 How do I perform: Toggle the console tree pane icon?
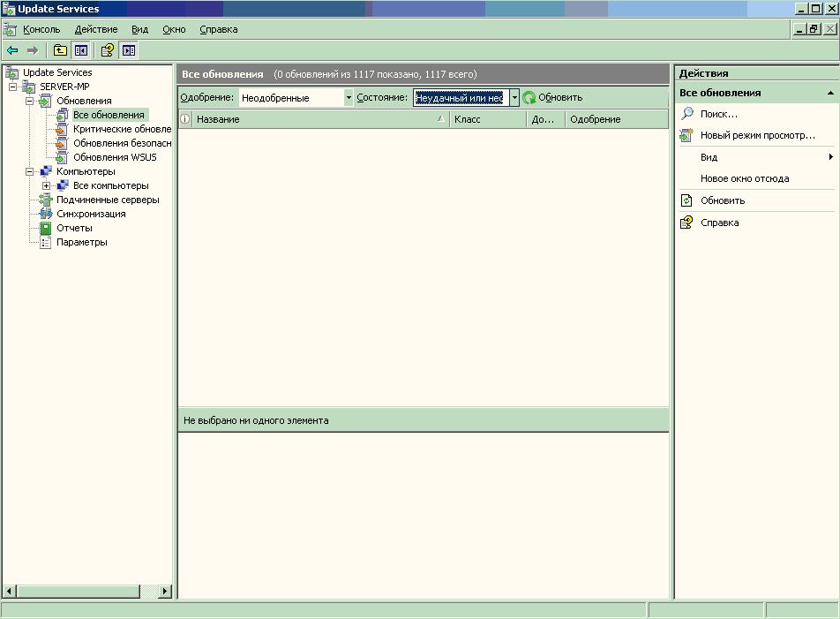point(81,50)
